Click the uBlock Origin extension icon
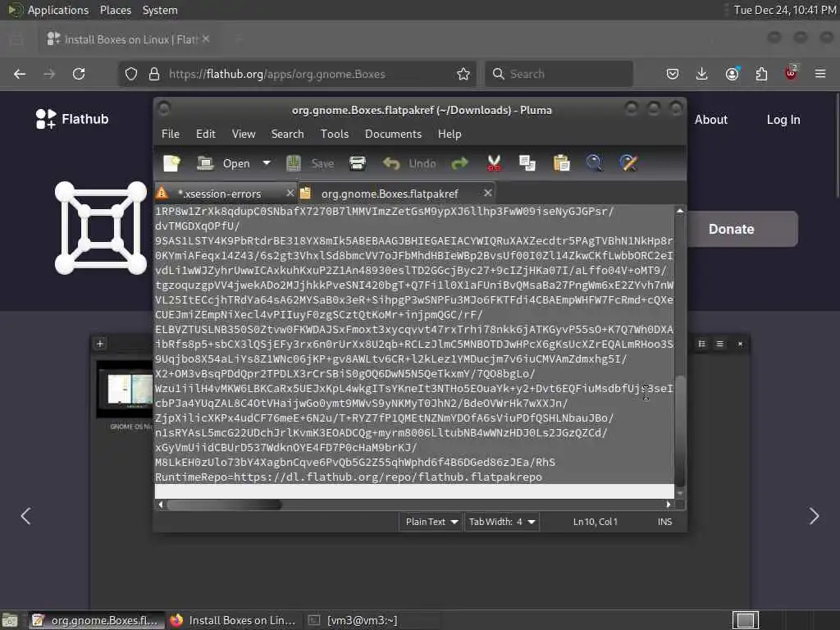This screenshot has width=840, height=630. click(x=791, y=73)
